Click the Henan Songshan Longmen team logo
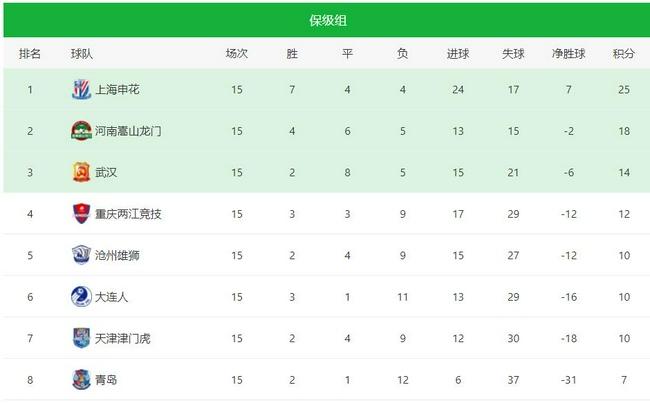 coord(80,131)
